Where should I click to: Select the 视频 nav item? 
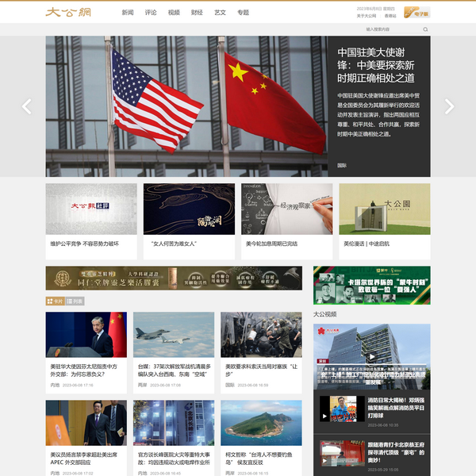[174, 13]
